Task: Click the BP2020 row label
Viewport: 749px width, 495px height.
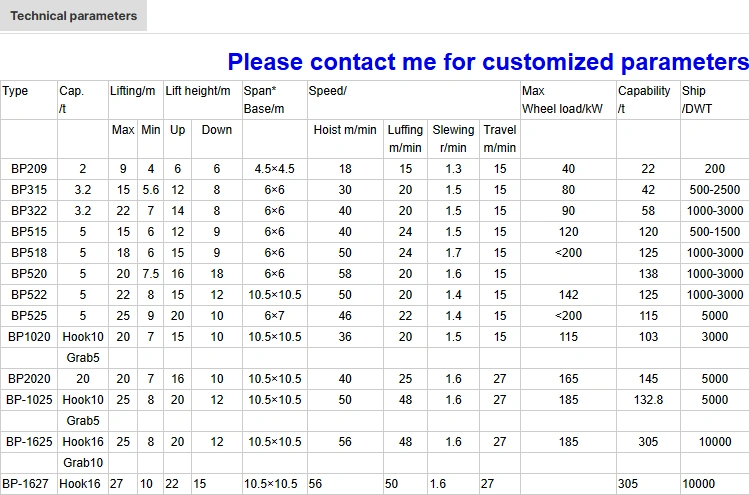Action: (29, 379)
